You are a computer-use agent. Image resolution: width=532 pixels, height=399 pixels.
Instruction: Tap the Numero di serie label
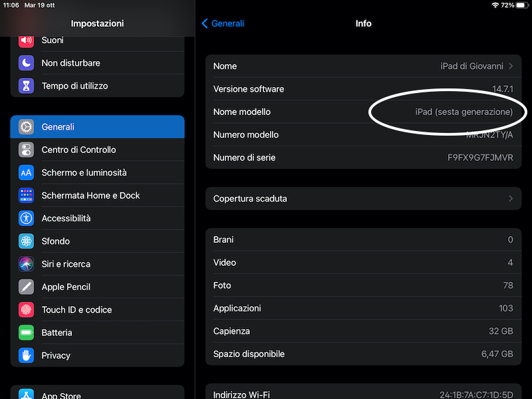point(244,158)
